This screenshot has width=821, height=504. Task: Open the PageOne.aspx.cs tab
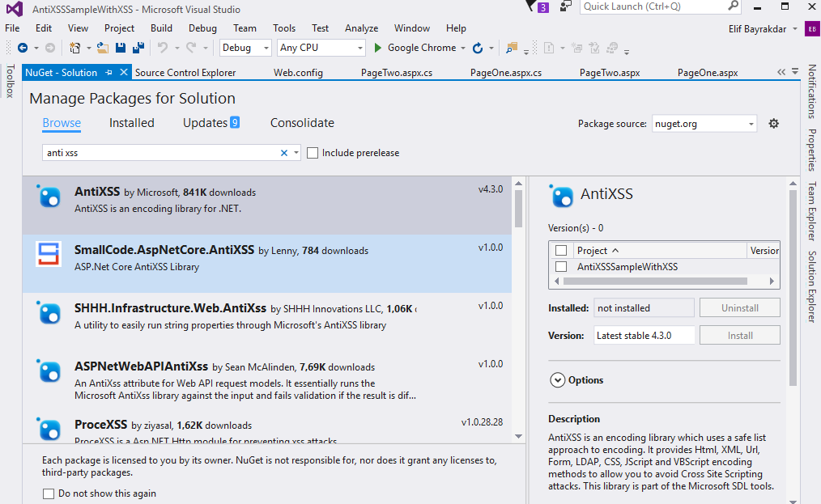coord(506,73)
